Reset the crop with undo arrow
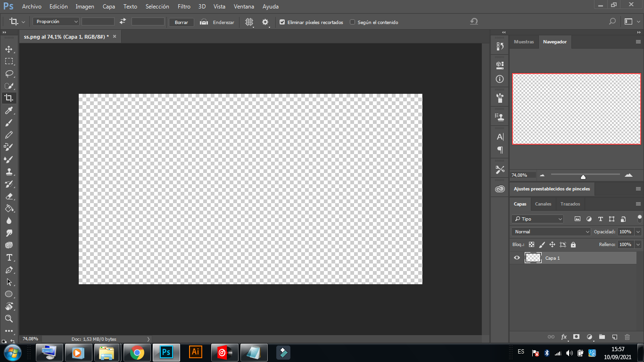The width and height of the screenshot is (644, 362). [x=474, y=22]
